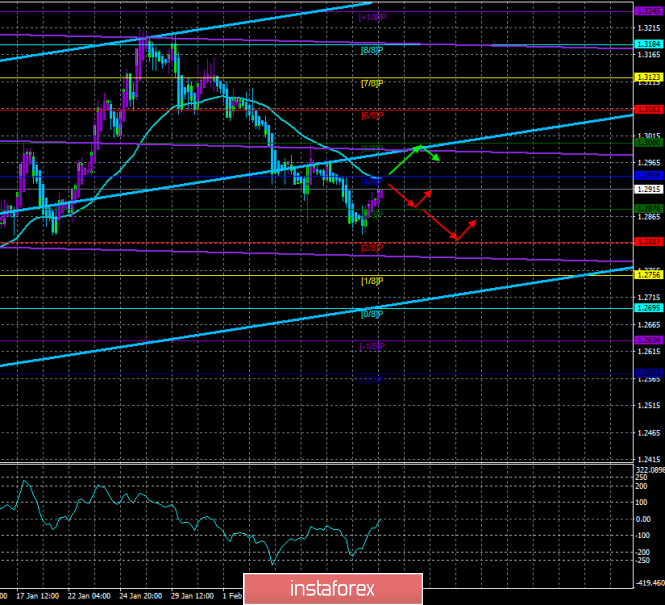
Task: Click the 17 Jan 12:00 date label
Action: tap(37, 596)
